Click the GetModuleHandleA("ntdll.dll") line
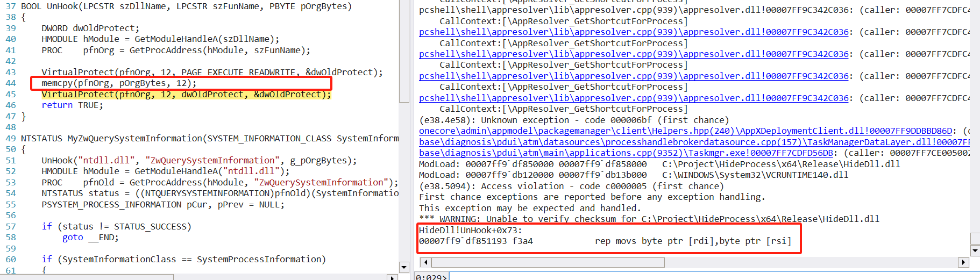 click(166, 171)
